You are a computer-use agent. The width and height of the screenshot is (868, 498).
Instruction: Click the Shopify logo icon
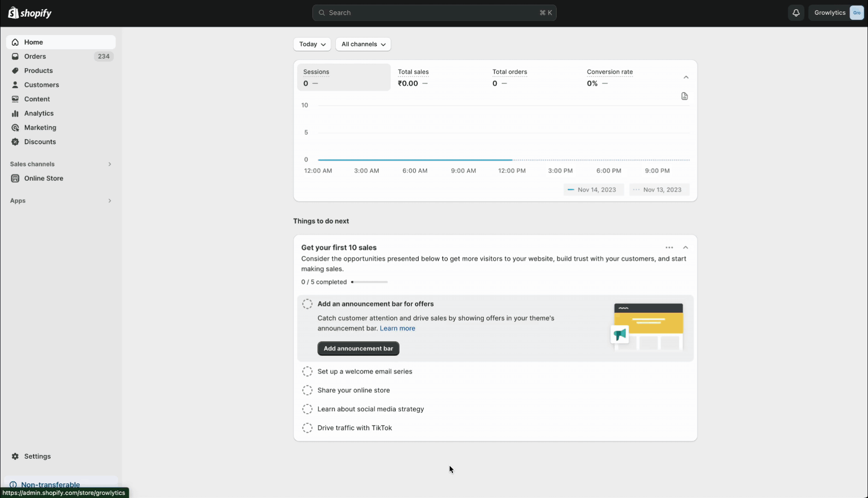13,13
